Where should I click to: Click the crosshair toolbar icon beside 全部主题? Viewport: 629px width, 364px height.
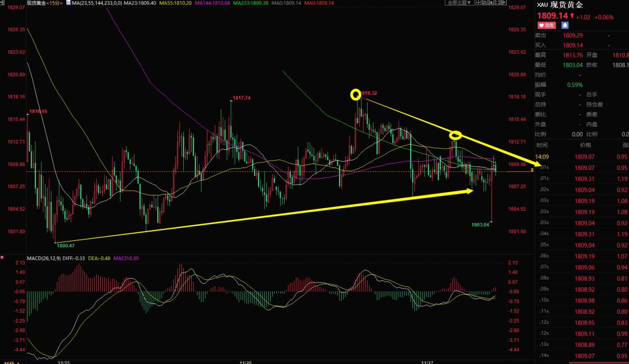[479, 2]
